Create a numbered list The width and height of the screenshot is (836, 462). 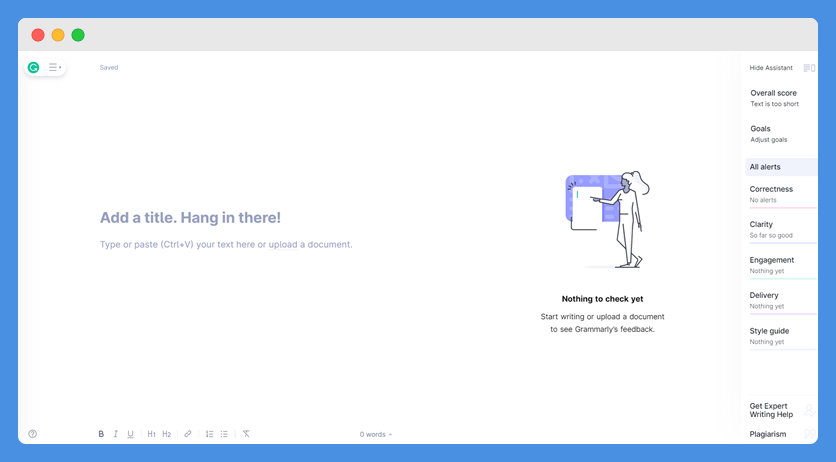(x=210, y=434)
